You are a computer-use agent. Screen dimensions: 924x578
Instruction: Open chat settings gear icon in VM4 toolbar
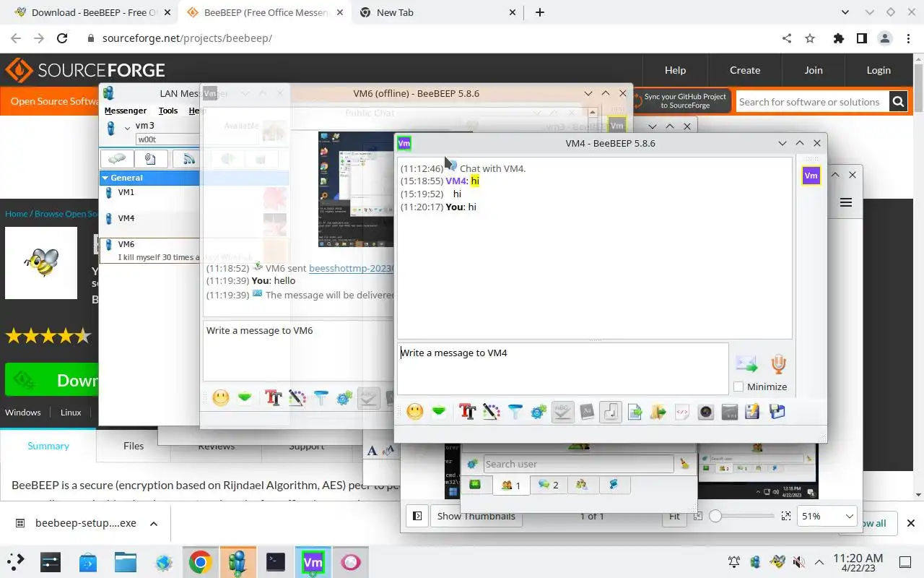pos(539,412)
